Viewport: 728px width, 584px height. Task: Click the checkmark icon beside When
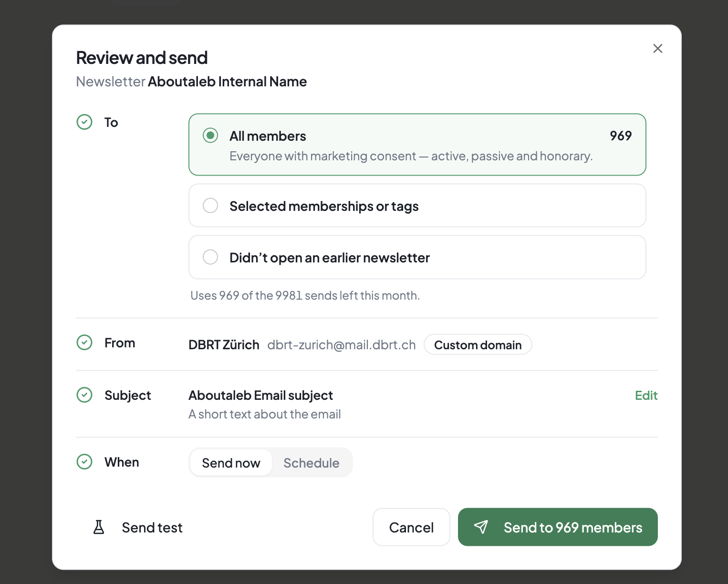point(84,461)
